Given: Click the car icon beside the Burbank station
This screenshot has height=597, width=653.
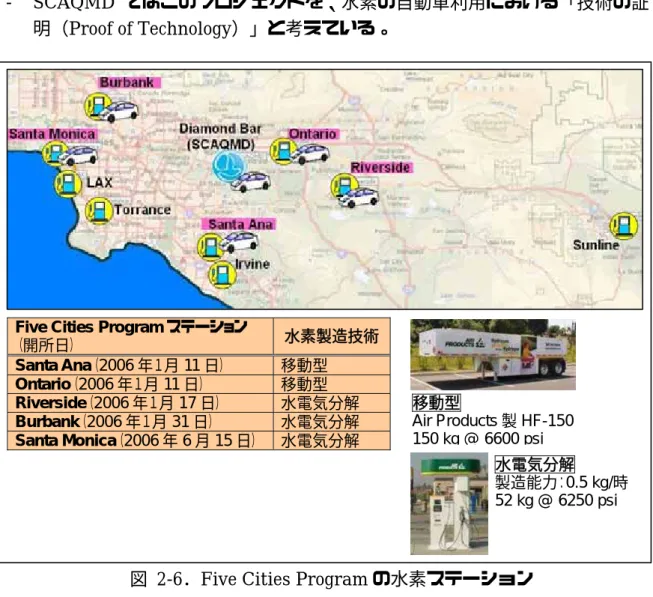Looking at the screenshot, I should 119,112.
